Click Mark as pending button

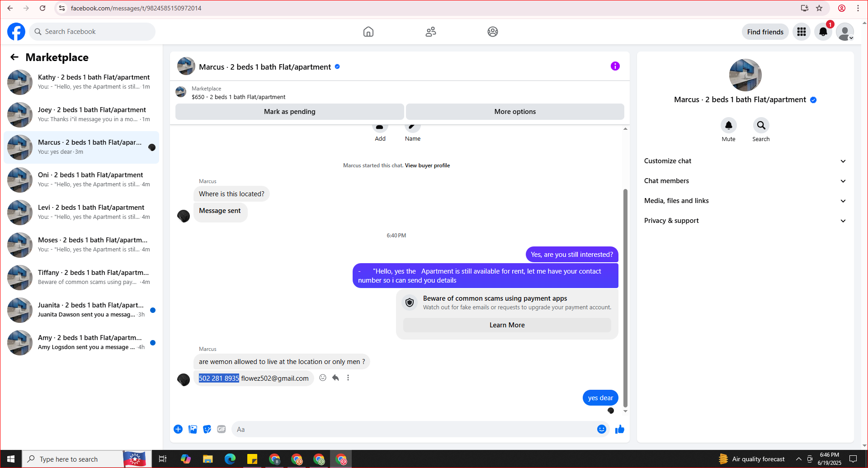click(x=290, y=112)
